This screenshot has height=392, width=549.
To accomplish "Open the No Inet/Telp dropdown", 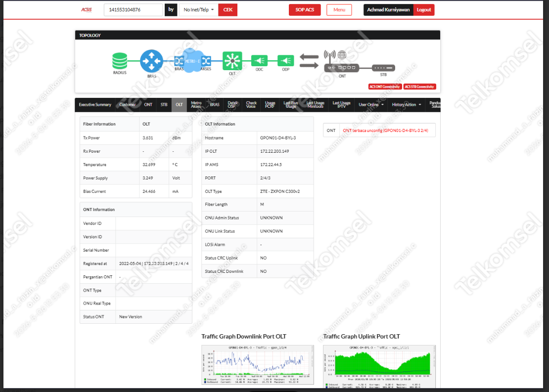I will (x=198, y=10).
